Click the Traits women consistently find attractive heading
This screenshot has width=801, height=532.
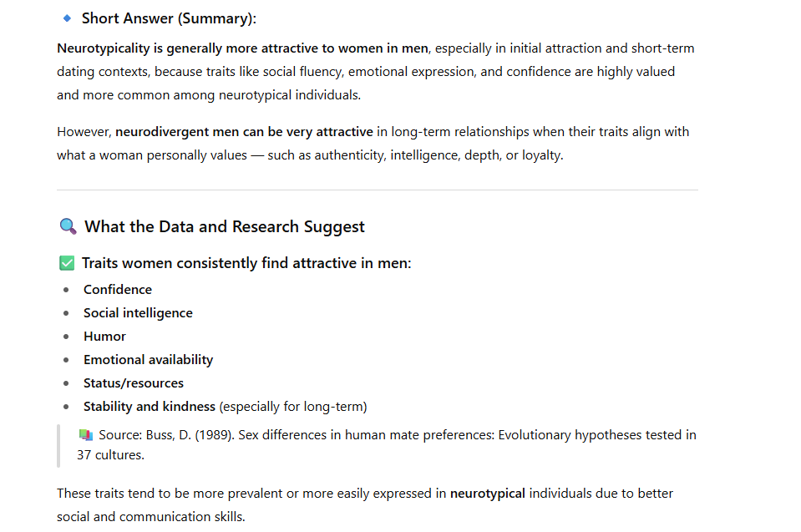coord(246,263)
